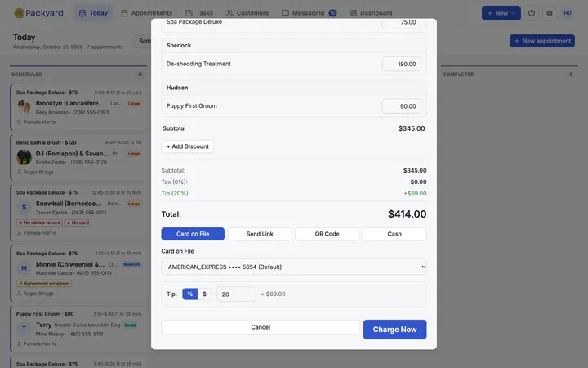This screenshot has height=368, width=588.
Task: Click the tip percentage input field
Action: 236,294
